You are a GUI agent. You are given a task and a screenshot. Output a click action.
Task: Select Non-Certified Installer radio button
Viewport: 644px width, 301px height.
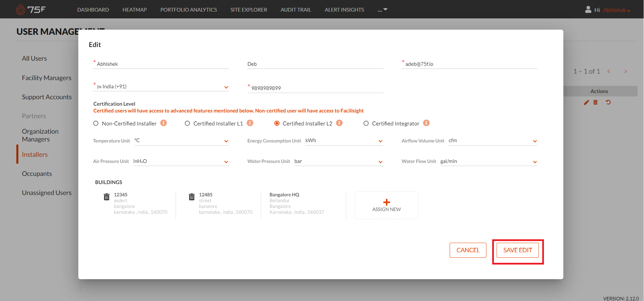point(96,123)
